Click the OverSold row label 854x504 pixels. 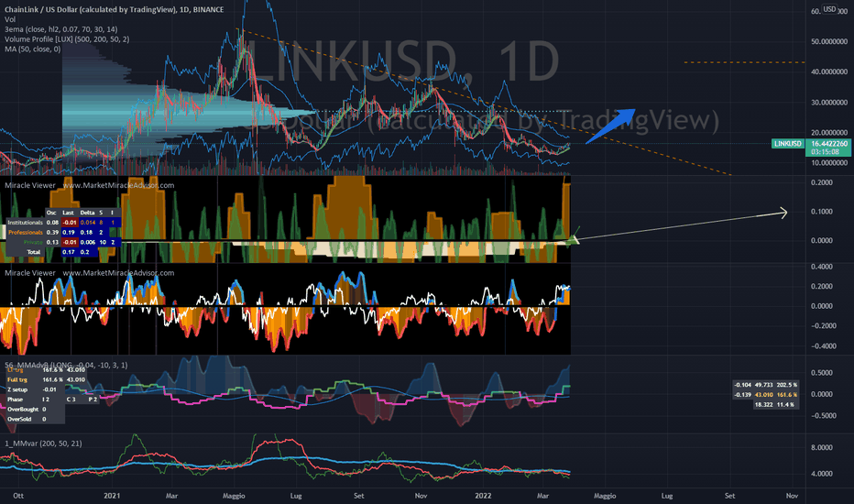pos(19,419)
